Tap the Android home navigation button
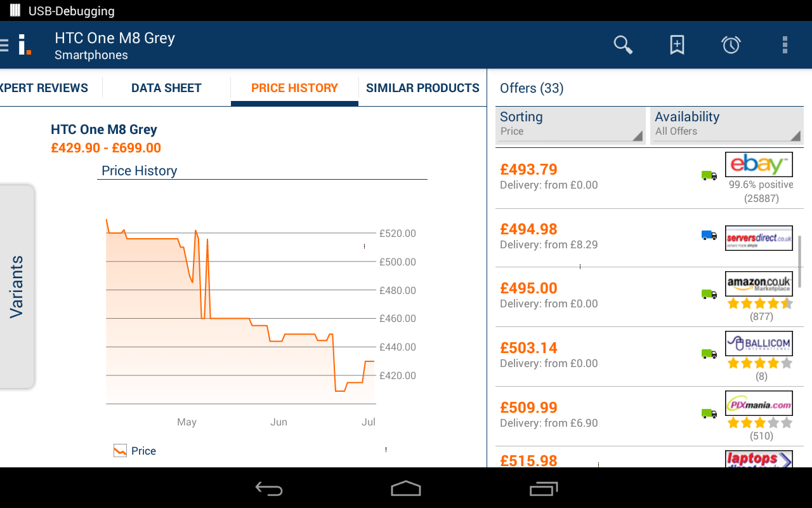The width and height of the screenshot is (812, 508). click(406, 488)
